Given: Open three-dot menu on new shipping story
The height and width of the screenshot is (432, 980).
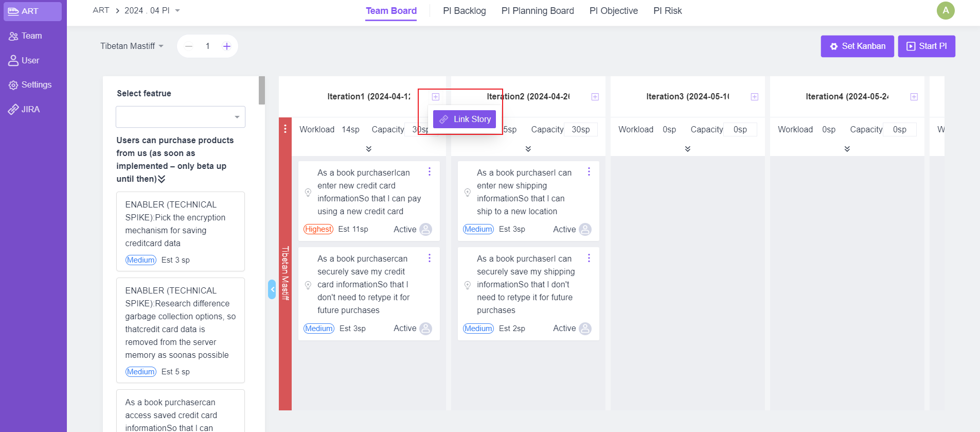Looking at the screenshot, I should 589,171.
